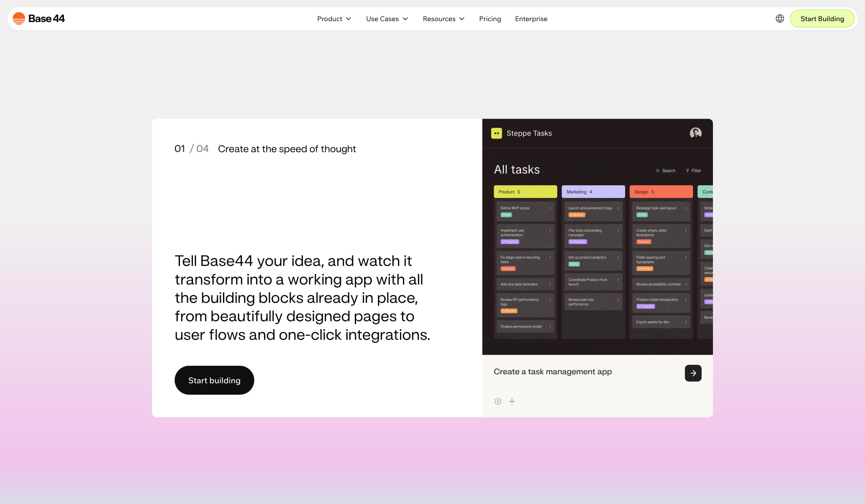Click the Steppe Tasks yellow app icon
Screen dimensions: 865x504
click(x=497, y=133)
